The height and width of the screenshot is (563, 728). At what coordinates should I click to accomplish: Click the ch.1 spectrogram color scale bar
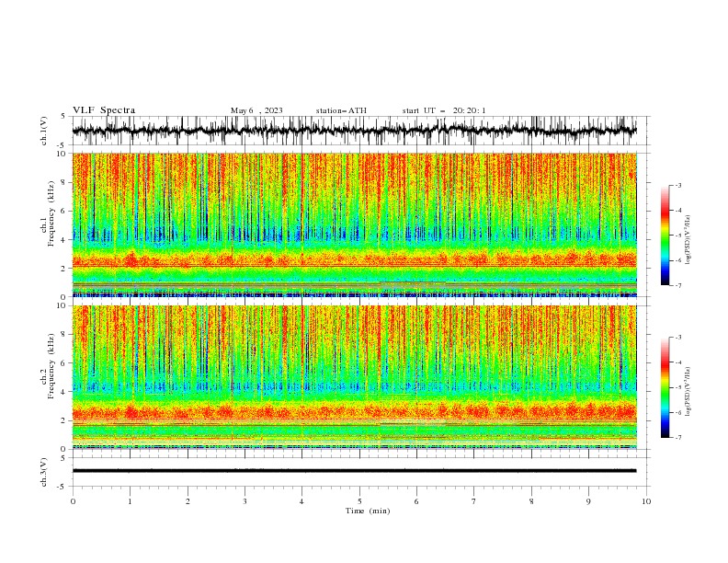click(665, 236)
